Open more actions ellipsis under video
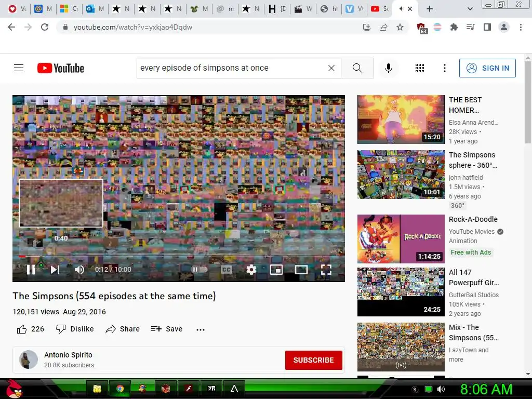The width and height of the screenshot is (532, 399). pyautogui.click(x=201, y=329)
